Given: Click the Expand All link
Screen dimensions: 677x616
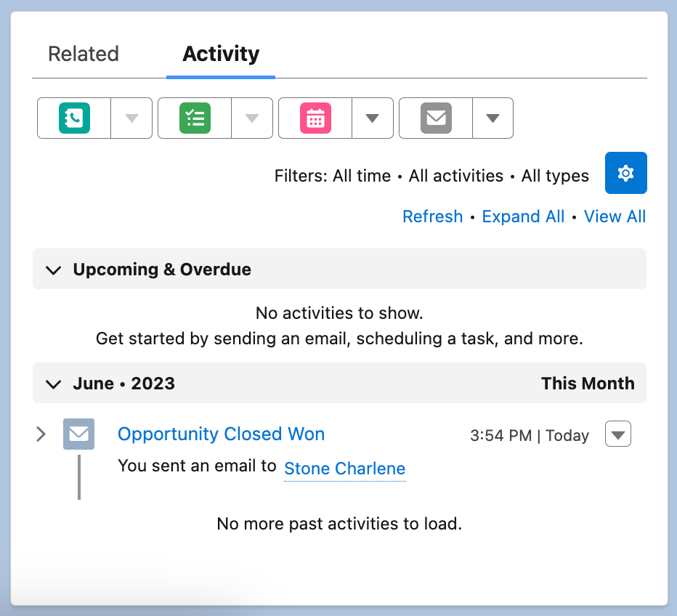Looking at the screenshot, I should pyautogui.click(x=523, y=216).
